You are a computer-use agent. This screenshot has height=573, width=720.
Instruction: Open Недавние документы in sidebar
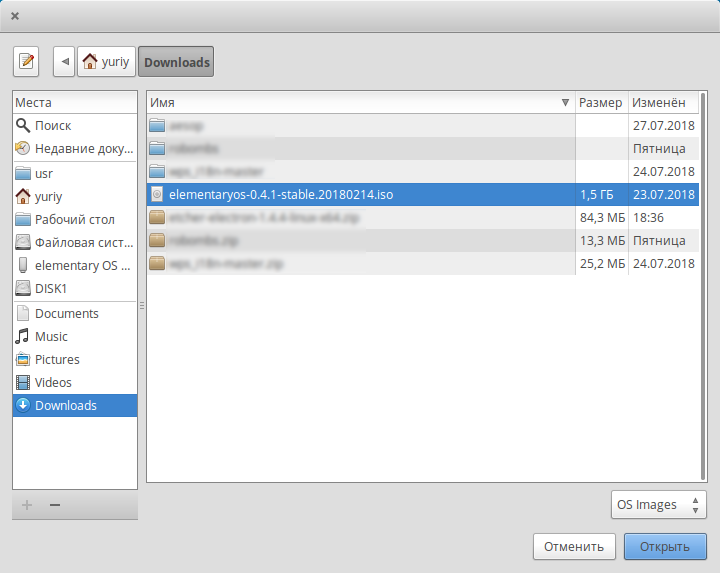coord(75,148)
